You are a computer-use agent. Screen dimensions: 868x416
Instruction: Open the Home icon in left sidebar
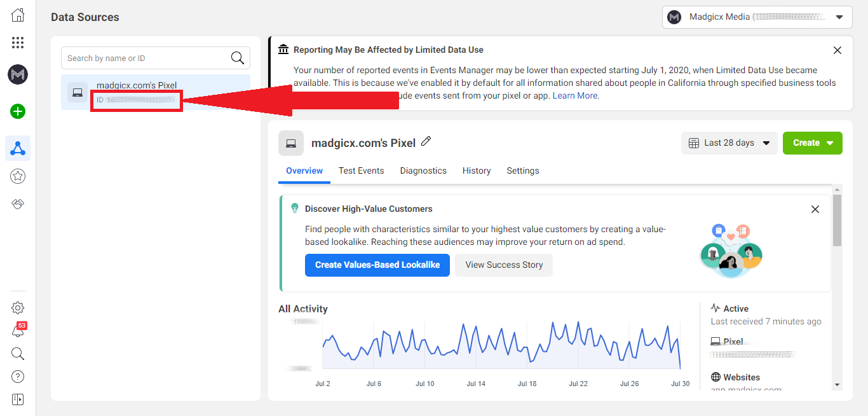point(18,15)
